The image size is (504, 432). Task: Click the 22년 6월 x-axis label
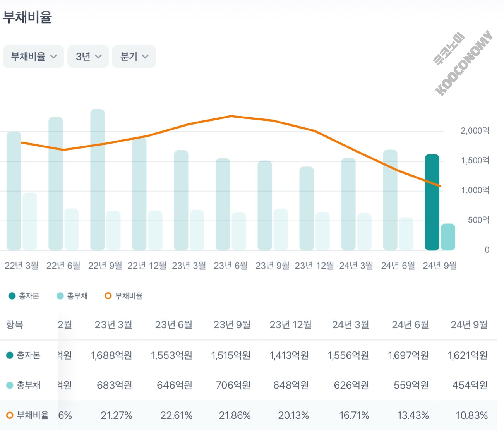[x=63, y=266]
